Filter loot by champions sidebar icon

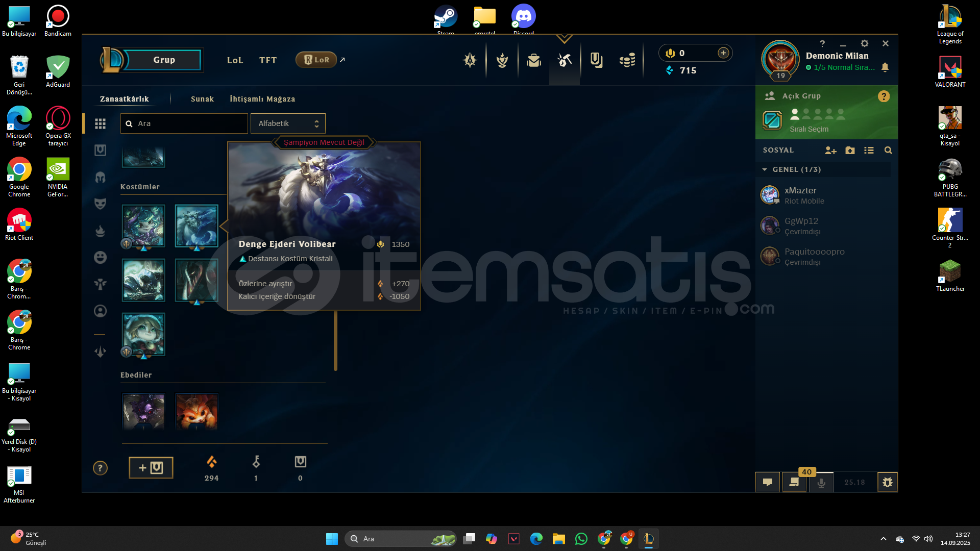point(100,150)
